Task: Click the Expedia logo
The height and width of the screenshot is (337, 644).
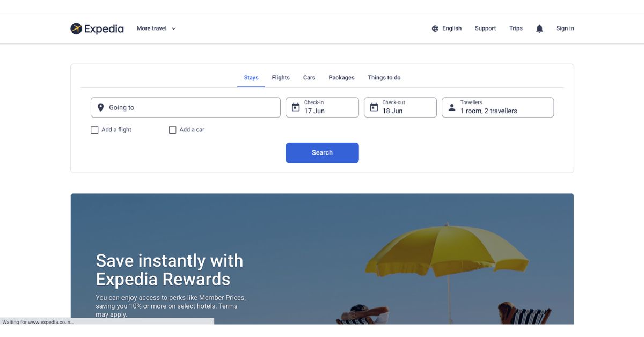Action: coord(97,28)
